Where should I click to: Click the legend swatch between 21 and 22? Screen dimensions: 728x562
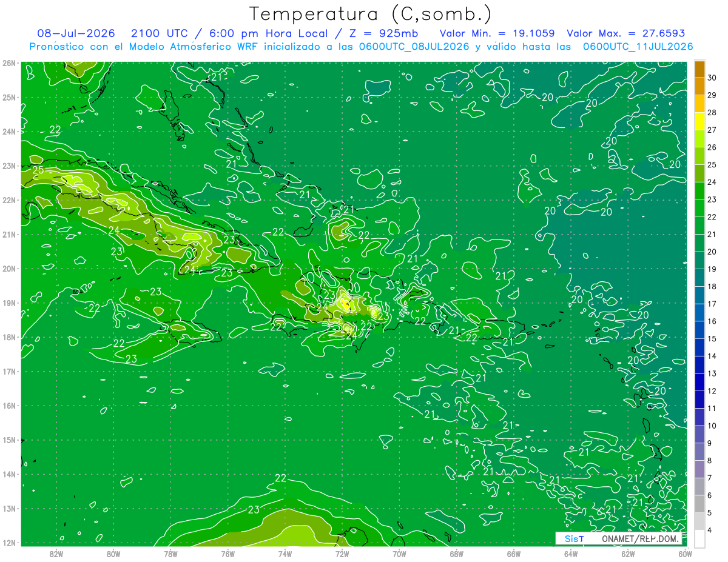[699, 226]
